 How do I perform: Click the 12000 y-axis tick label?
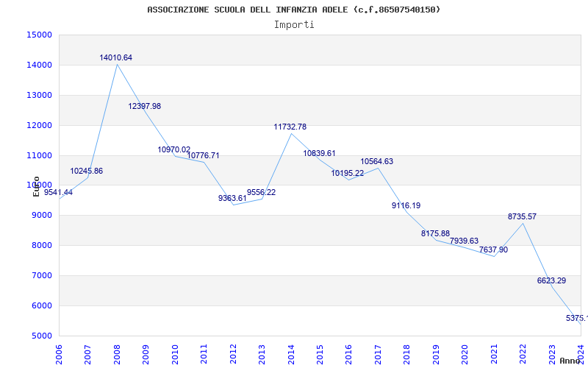[x=39, y=125]
